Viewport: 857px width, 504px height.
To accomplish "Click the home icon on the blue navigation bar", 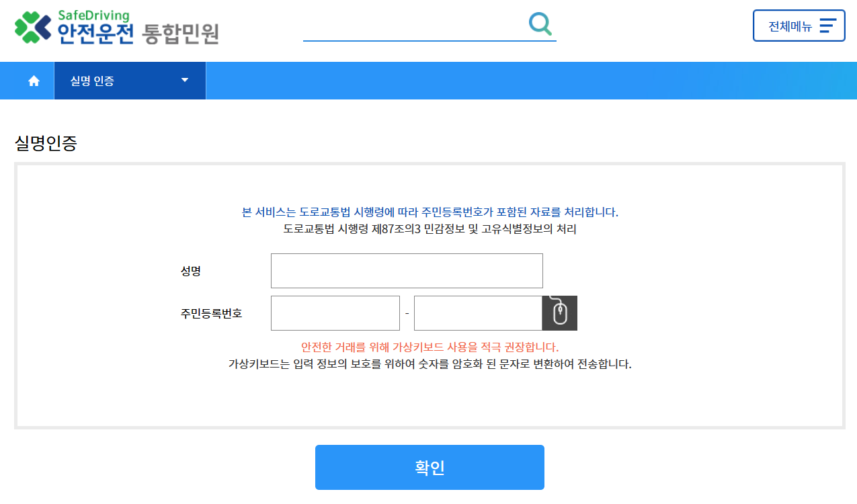I will [x=33, y=81].
